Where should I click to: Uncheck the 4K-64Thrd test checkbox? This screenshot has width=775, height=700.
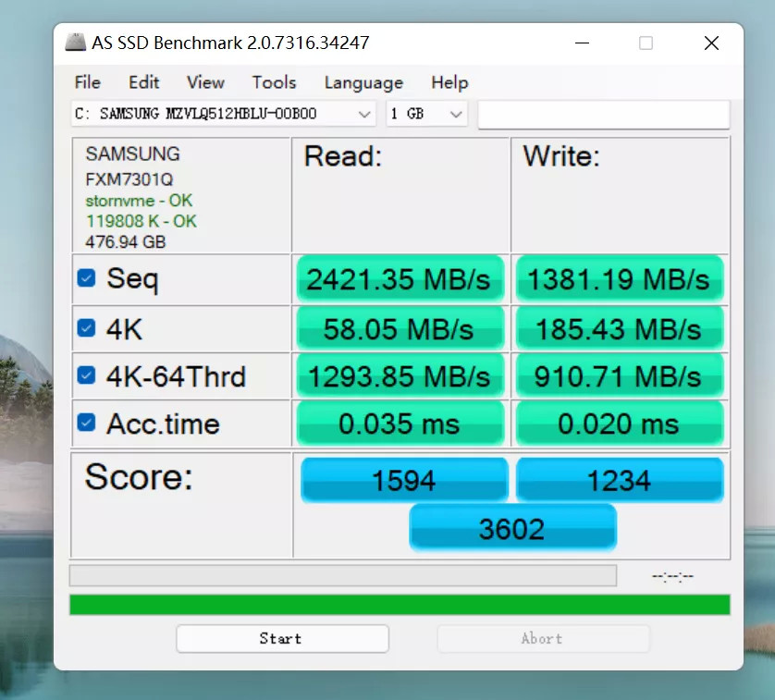[x=87, y=375]
